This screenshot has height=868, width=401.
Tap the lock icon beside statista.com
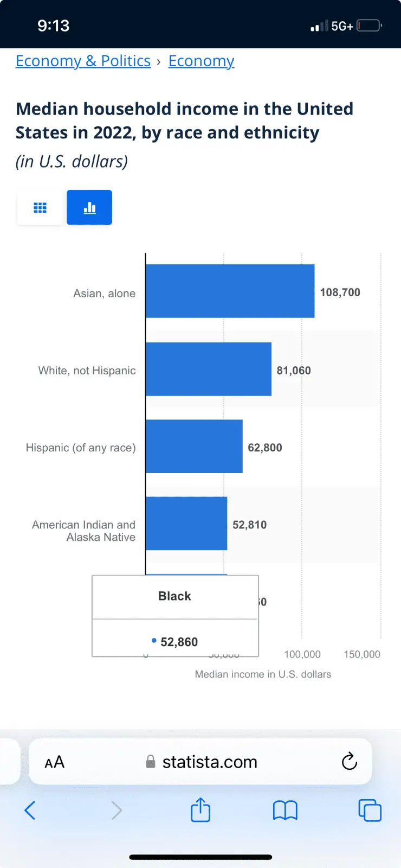[151, 762]
